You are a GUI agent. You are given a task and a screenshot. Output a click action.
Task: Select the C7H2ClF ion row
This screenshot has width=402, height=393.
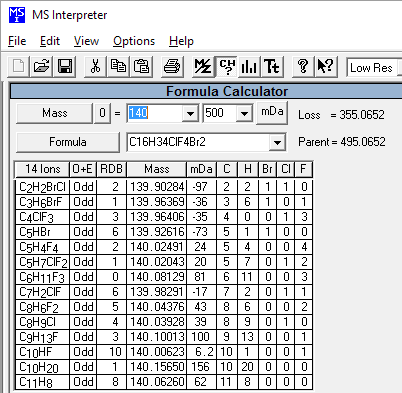pyautogui.click(x=164, y=292)
